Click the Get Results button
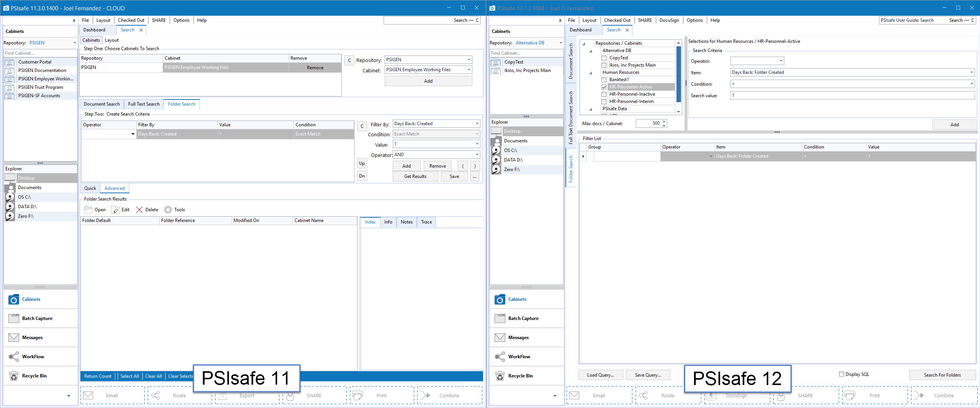This screenshot has width=980, height=408. click(x=415, y=176)
